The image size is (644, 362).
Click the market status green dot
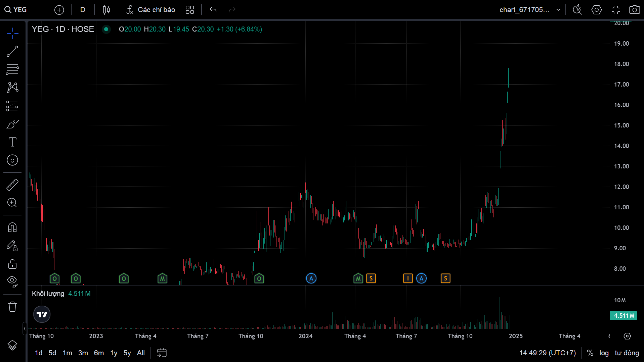click(x=106, y=29)
